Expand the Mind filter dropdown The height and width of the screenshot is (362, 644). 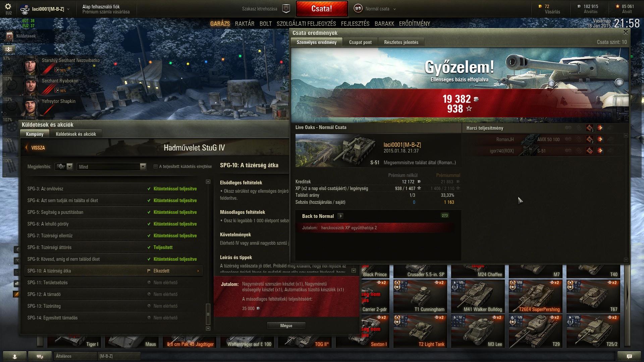143,167
